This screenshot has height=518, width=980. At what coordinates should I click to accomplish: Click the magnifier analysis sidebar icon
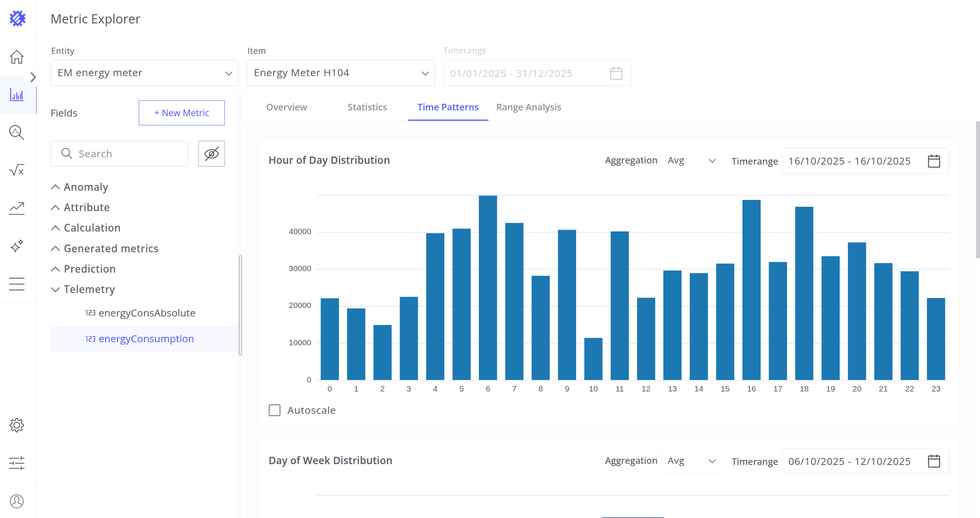pyautogui.click(x=17, y=132)
